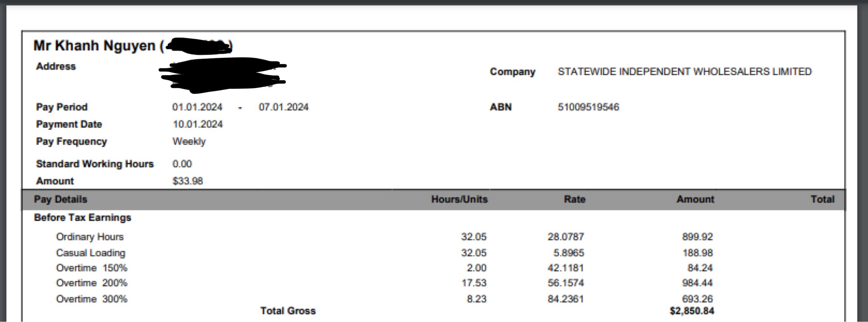
Task: Click the Standard Working Hours value 0.00
Action: 182,164
